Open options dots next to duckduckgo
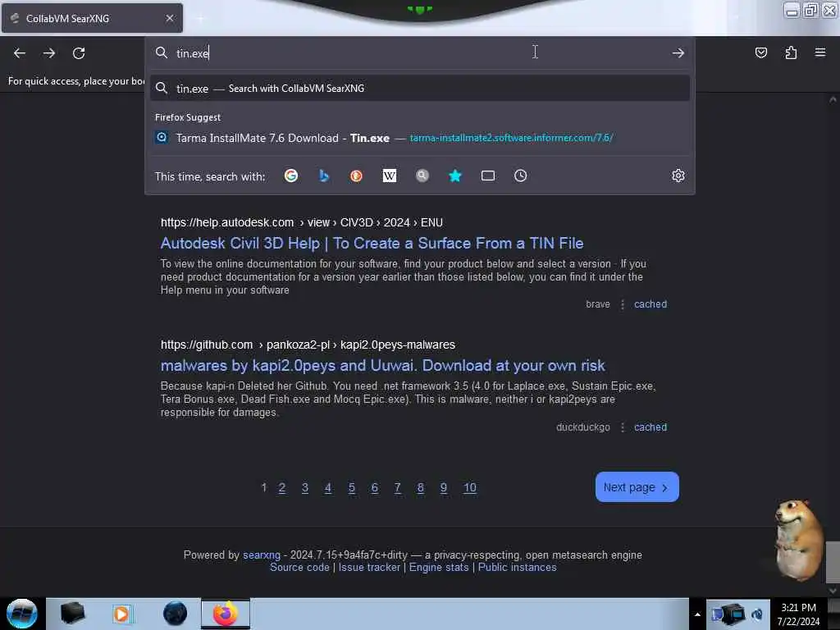The height and width of the screenshot is (630, 840). coord(622,427)
